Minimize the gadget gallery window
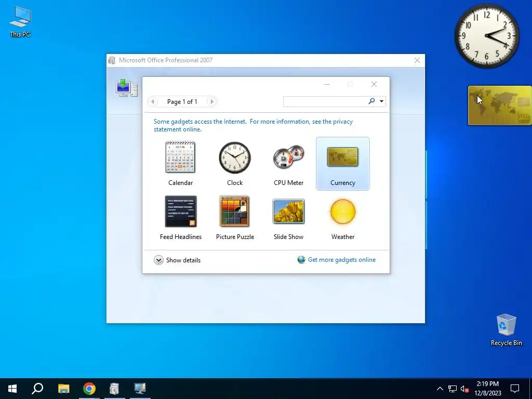 (327, 84)
